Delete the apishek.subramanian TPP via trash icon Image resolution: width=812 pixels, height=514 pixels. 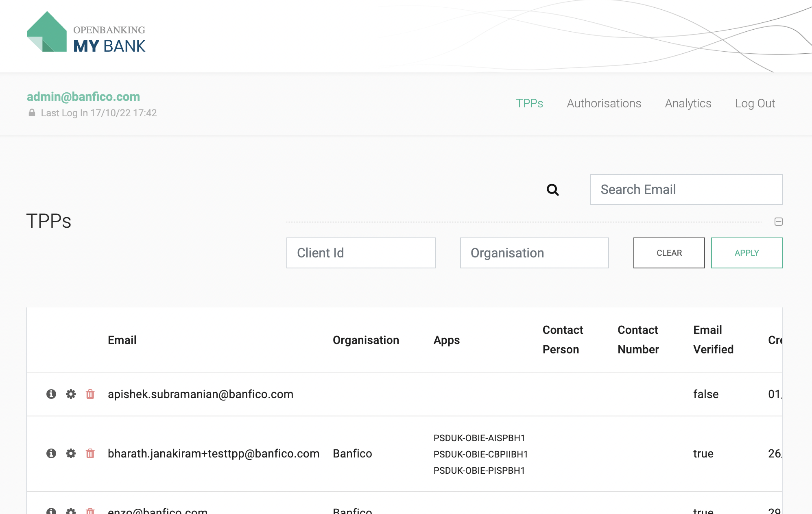pos(90,394)
